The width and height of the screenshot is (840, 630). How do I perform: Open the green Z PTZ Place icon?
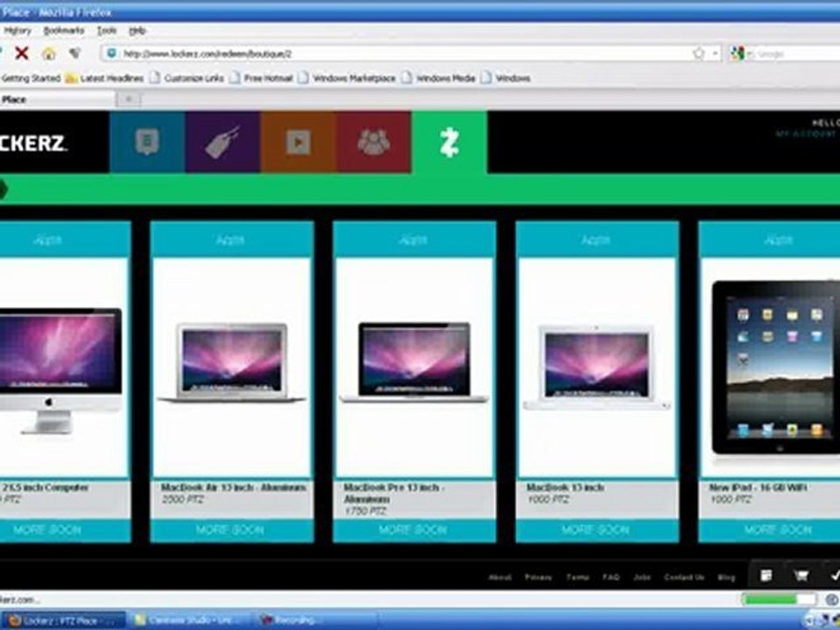(450, 142)
